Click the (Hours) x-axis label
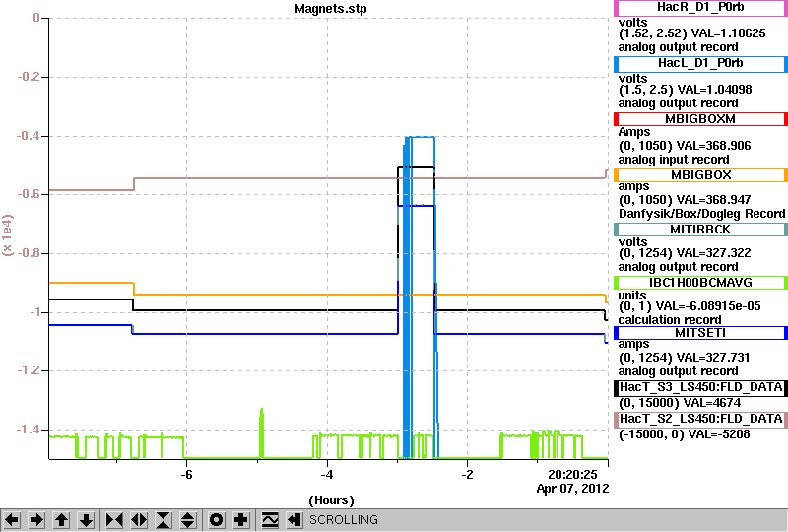The width and height of the screenshot is (788, 532). 331,500
